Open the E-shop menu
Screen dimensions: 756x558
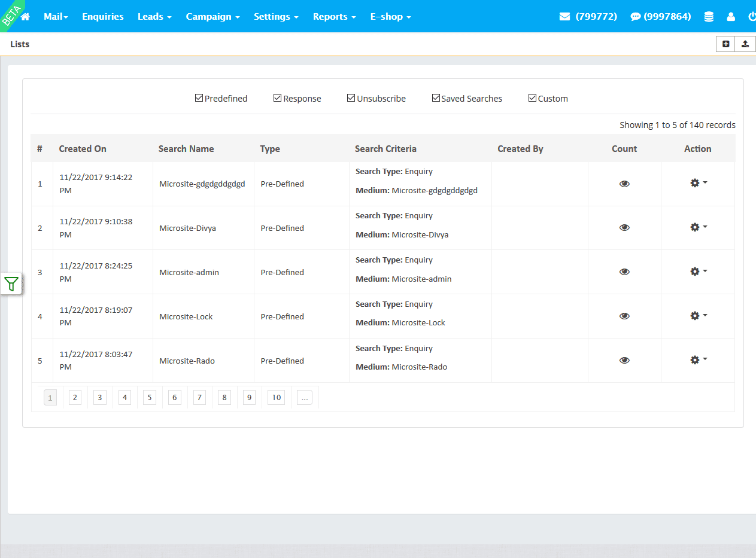coord(390,17)
